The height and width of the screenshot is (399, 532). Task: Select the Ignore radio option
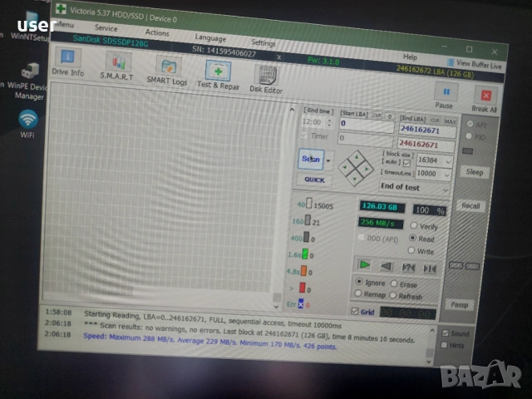click(359, 281)
